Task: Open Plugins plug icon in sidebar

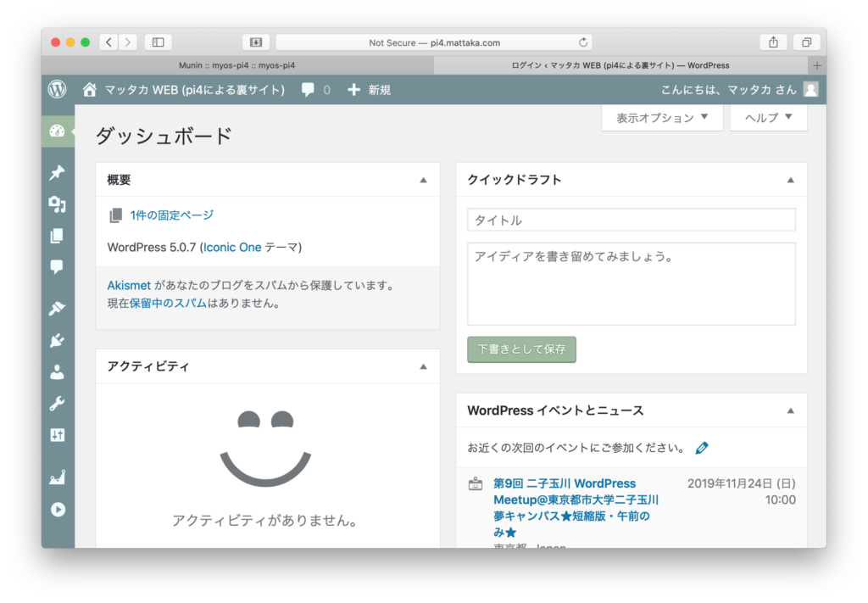Action: [x=57, y=340]
